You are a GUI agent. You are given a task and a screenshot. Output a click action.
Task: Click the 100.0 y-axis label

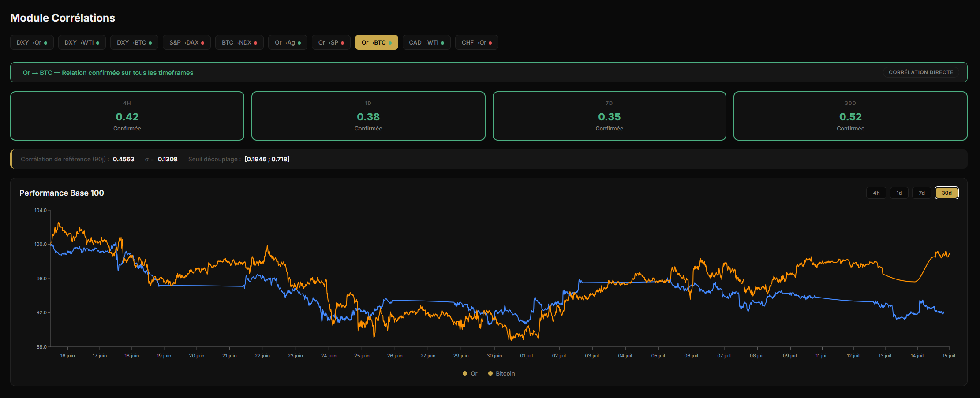[41, 244]
